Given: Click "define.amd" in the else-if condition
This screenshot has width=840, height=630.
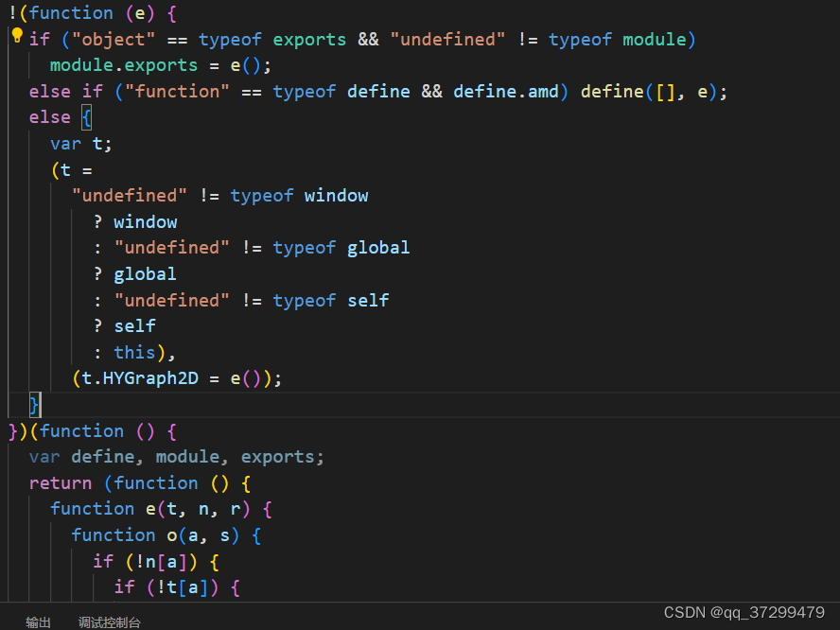Looking at the screenshot, I should tap(506, 92).
